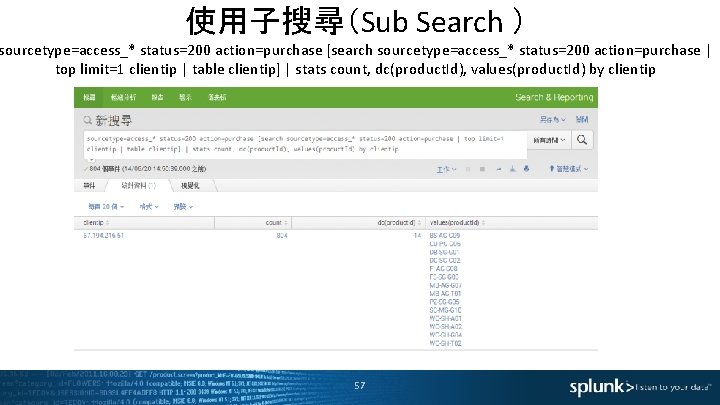Open the 樞紐分析 (Pivot) nav tab
720x405 pixels.
tap(123, 97)
